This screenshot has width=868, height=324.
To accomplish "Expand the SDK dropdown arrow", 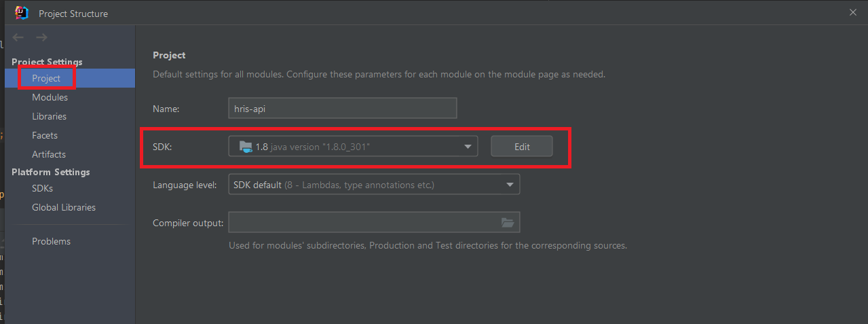I will (x=468, y=146).
